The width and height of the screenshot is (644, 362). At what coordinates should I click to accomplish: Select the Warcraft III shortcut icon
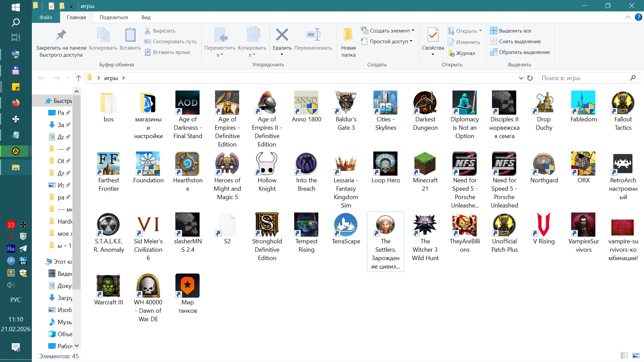[108, 286]
